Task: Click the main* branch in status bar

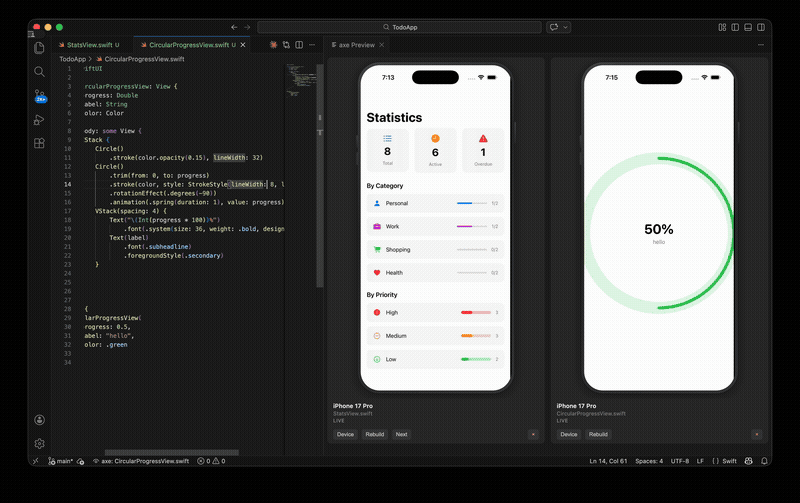Action: tap(61, 461)
